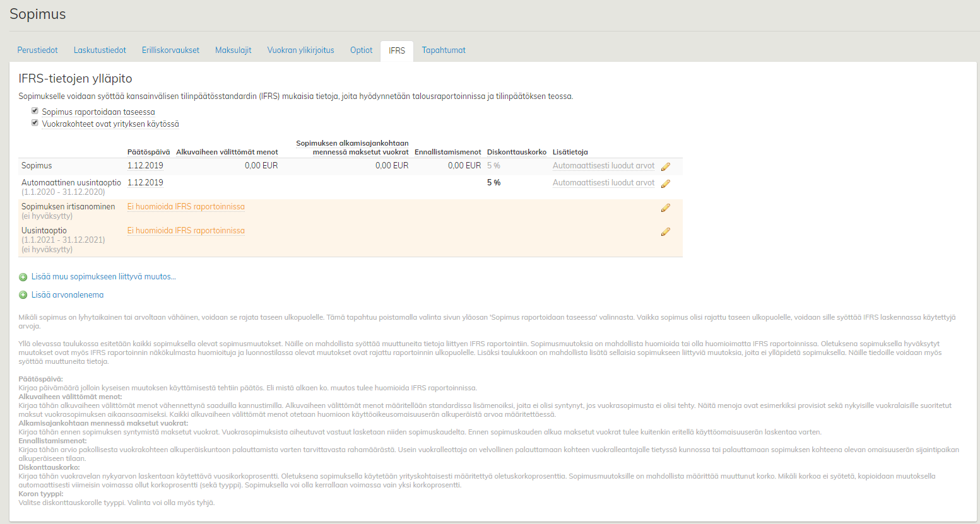Toggle Sopimus raportoidaan taseessa checkbox

tap(35, 111)
